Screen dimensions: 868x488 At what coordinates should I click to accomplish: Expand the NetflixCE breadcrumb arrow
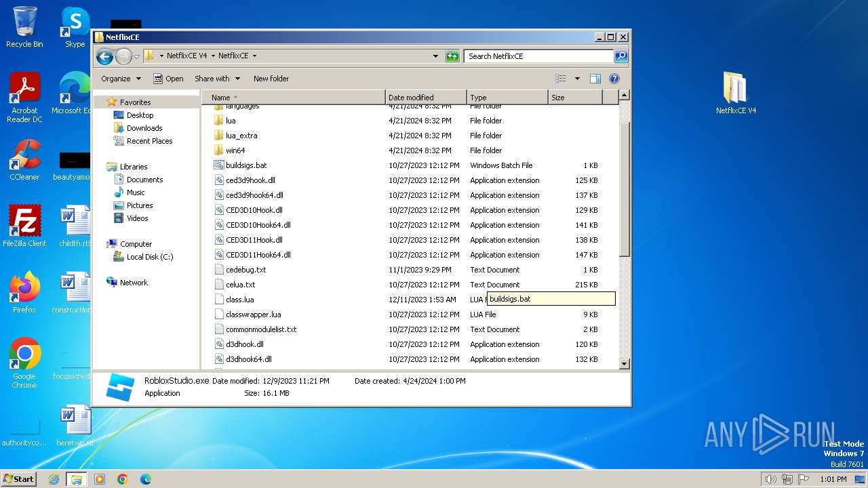tap(254, 56)
